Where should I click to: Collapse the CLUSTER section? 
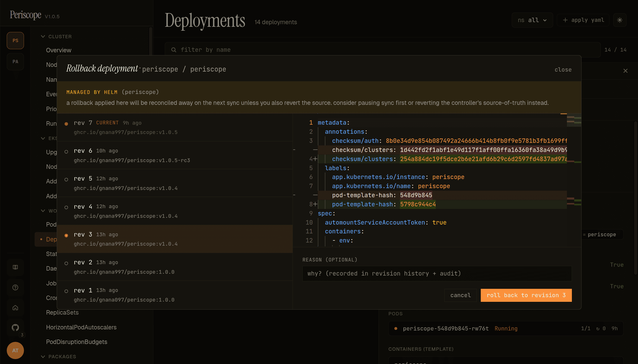[x=56, y=36]
